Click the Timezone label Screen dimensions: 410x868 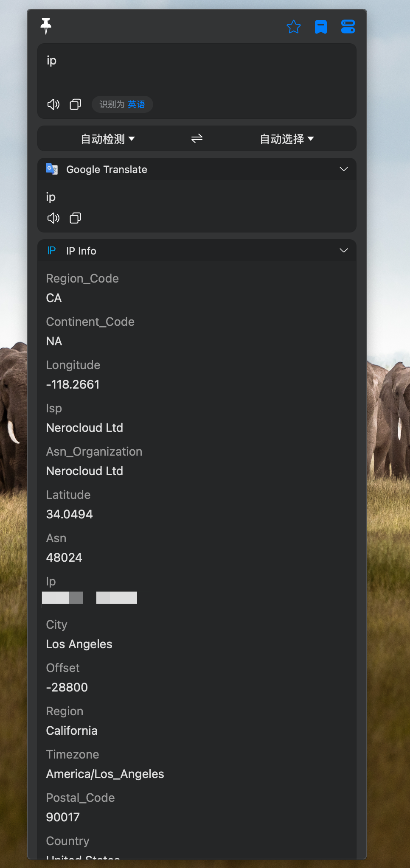pyautogui.click(x=72, y=754)
